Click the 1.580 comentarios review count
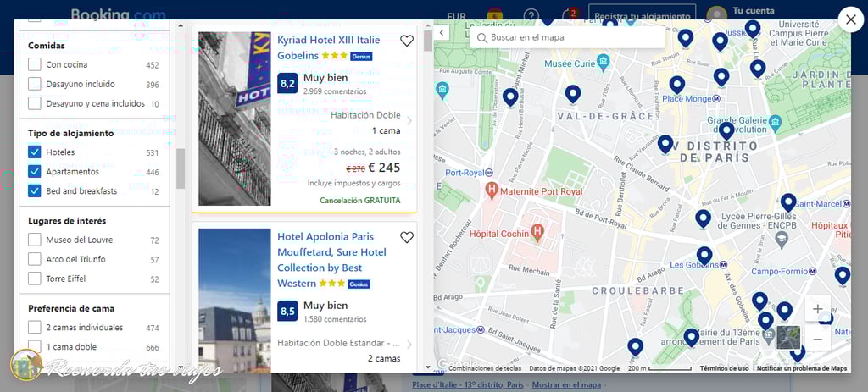The height and width of the screenshot is (392, 868). click(x=335, y=319)
